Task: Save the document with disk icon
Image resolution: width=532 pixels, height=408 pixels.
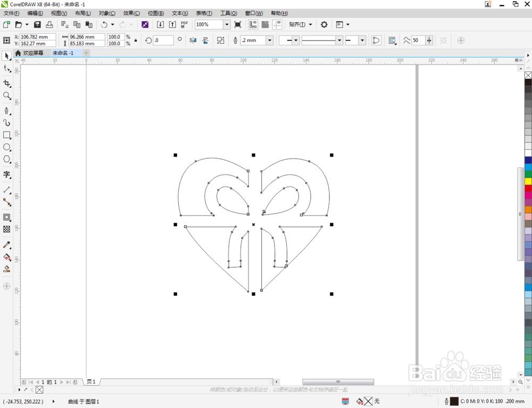Action: tap(37, 25)
